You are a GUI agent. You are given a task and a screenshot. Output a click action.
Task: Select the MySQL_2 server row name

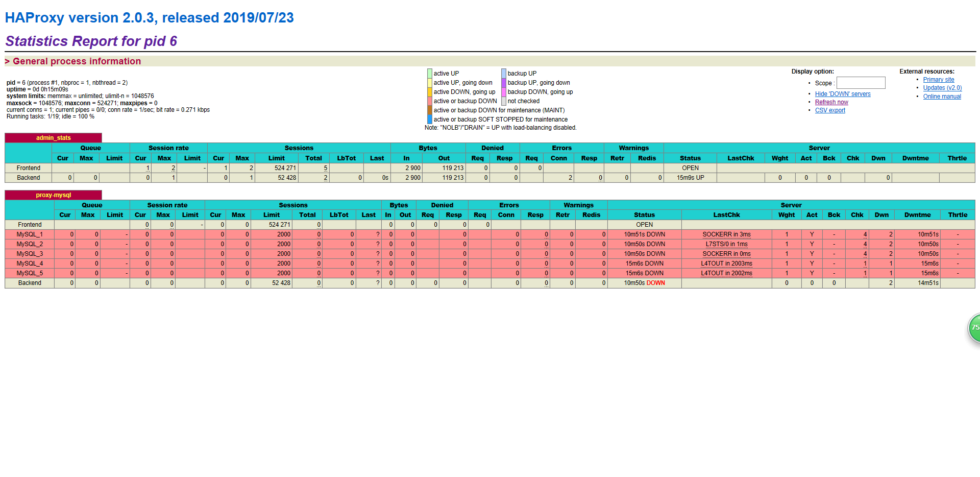click(x=30, y=244)
